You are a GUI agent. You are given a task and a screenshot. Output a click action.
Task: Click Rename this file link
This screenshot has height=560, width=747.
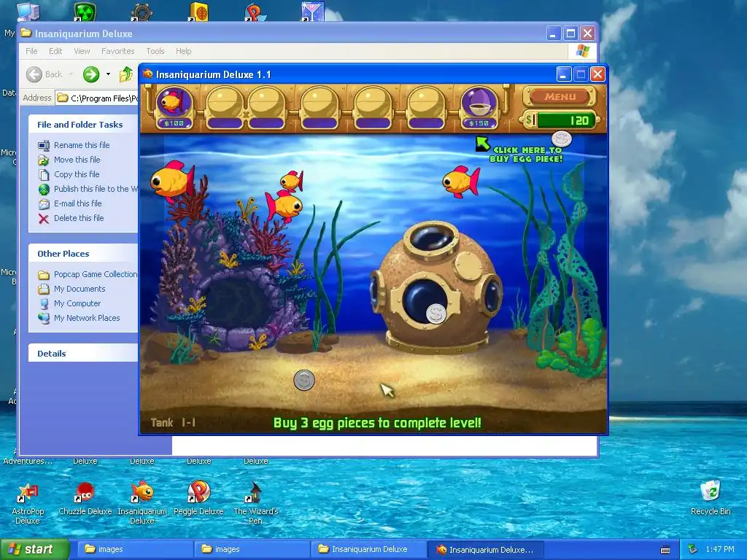tap(82, 145)
